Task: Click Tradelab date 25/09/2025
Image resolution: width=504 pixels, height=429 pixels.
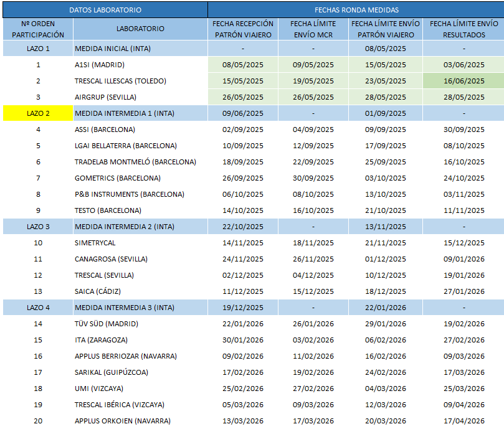Action: click(x=386, y=162)
